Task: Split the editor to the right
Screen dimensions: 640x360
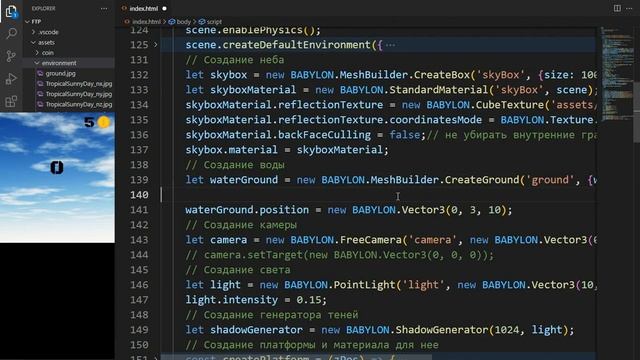Action: 617,8
